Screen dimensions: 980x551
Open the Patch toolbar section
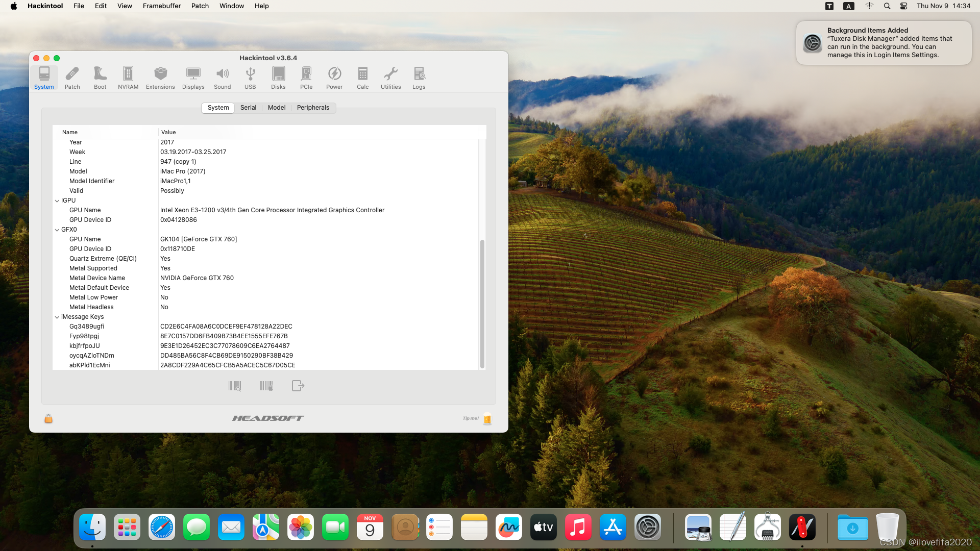point(72,78)
